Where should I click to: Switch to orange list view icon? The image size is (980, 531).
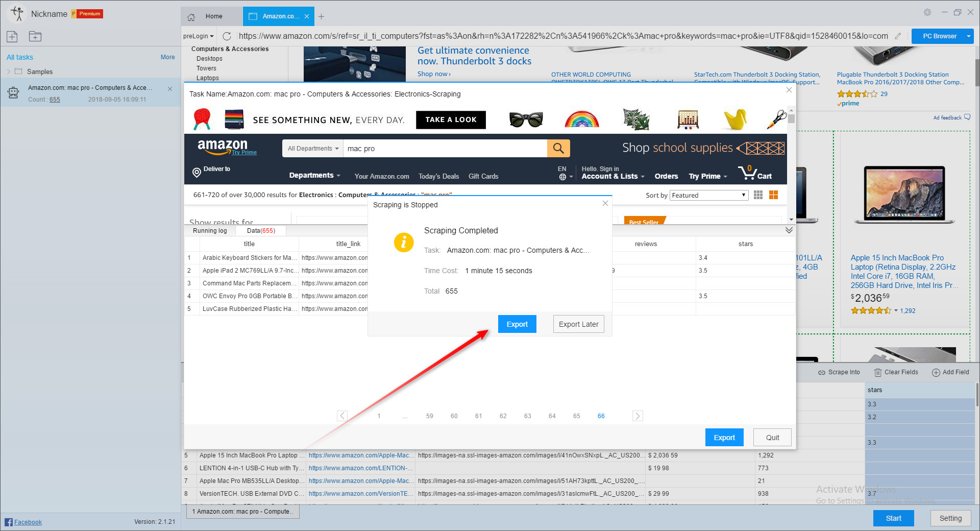click(774, 195)
